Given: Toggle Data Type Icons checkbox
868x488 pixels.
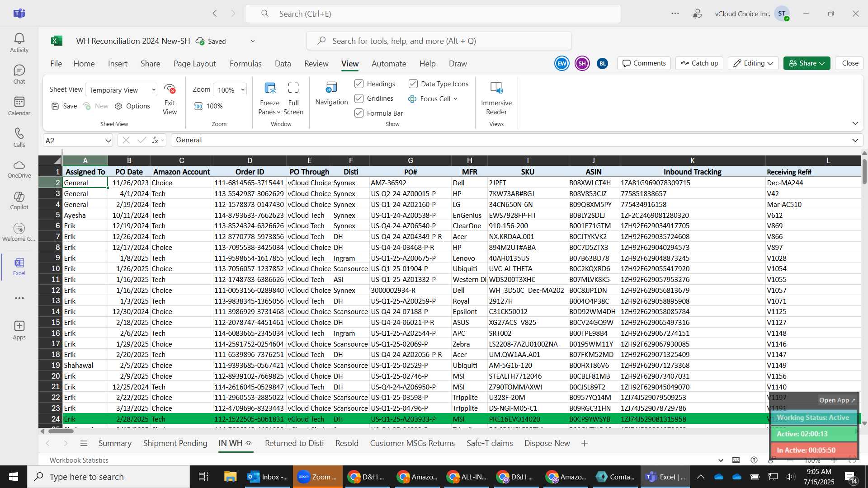Looking at the screenshot, I should (413, 84).
